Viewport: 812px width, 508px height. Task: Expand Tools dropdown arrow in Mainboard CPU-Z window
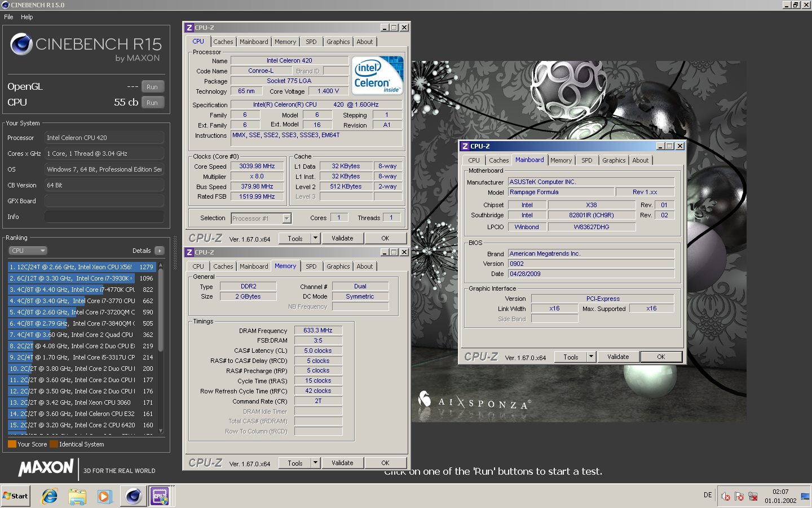pos(592,357)
